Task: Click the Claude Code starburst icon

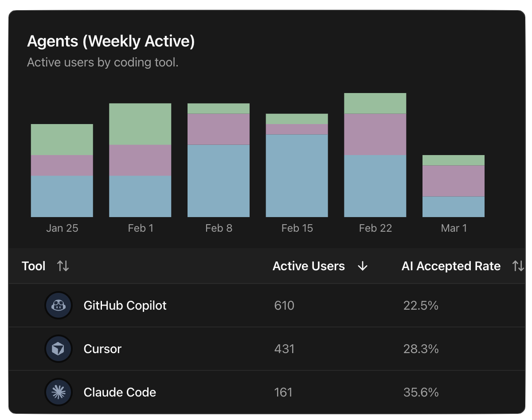Action: click(x=59, y=392)
